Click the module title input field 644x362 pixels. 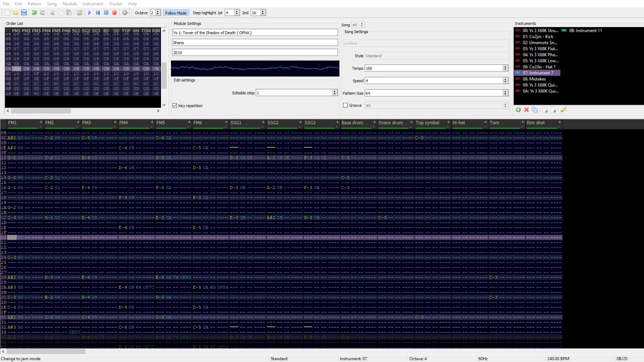coord(255,33)
